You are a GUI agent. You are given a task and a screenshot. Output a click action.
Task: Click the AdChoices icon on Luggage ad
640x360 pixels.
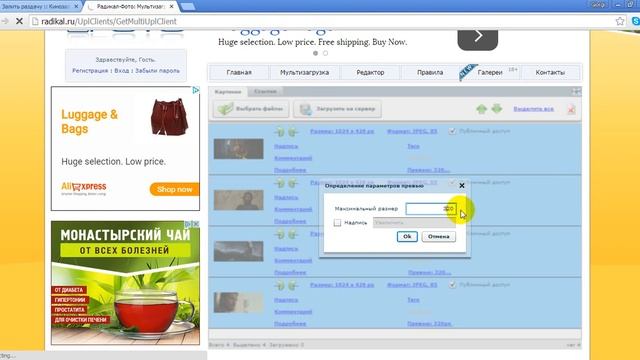[196, 90]
